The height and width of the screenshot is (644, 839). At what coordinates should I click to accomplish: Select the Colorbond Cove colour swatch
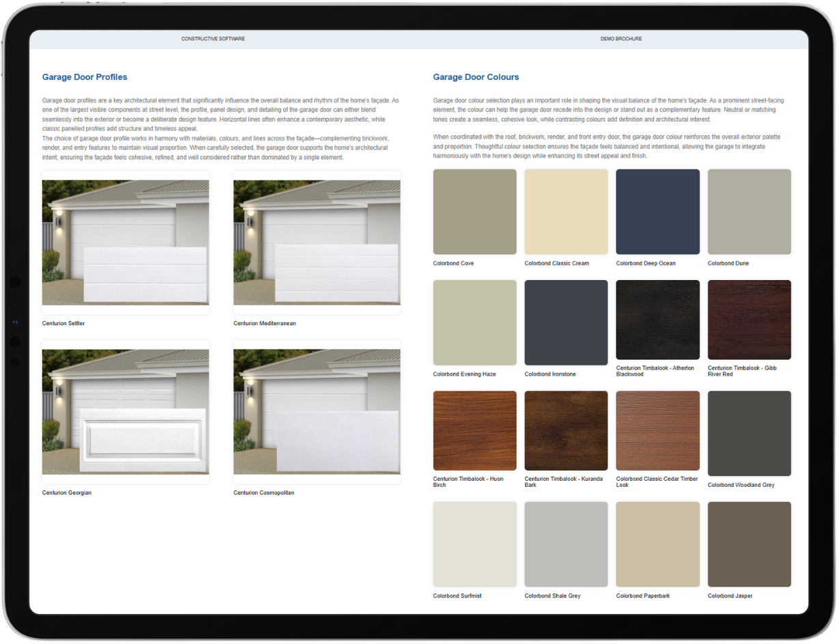tap(474, 212)
